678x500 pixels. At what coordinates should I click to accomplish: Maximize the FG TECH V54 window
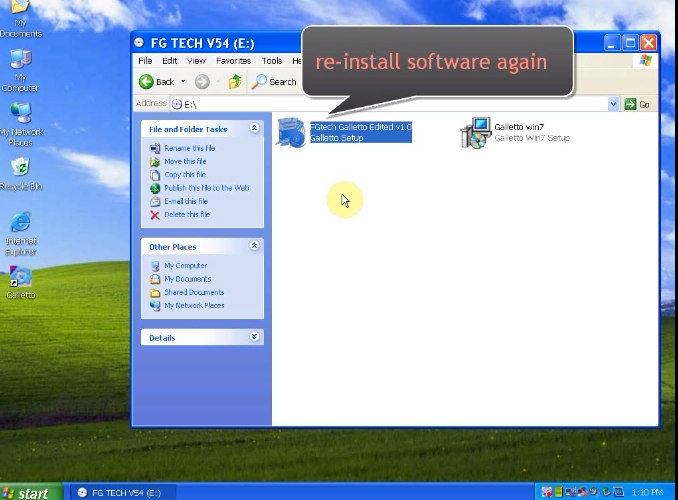(x=630, y=43)
